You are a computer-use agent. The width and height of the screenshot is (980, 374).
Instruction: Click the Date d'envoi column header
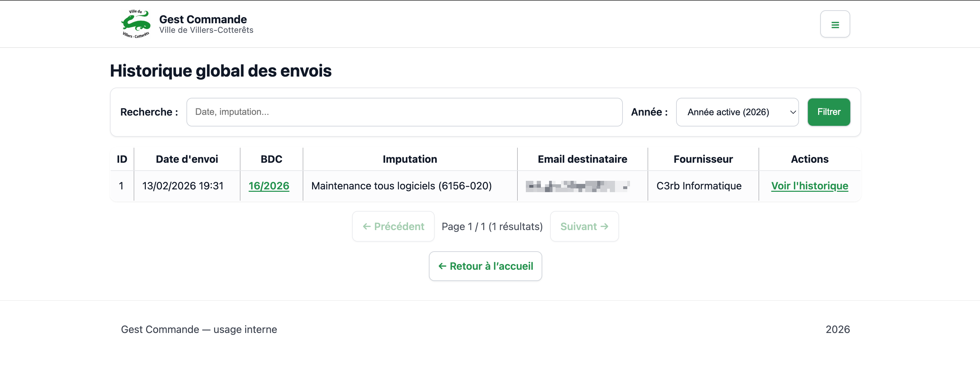[x=187, y=159]
